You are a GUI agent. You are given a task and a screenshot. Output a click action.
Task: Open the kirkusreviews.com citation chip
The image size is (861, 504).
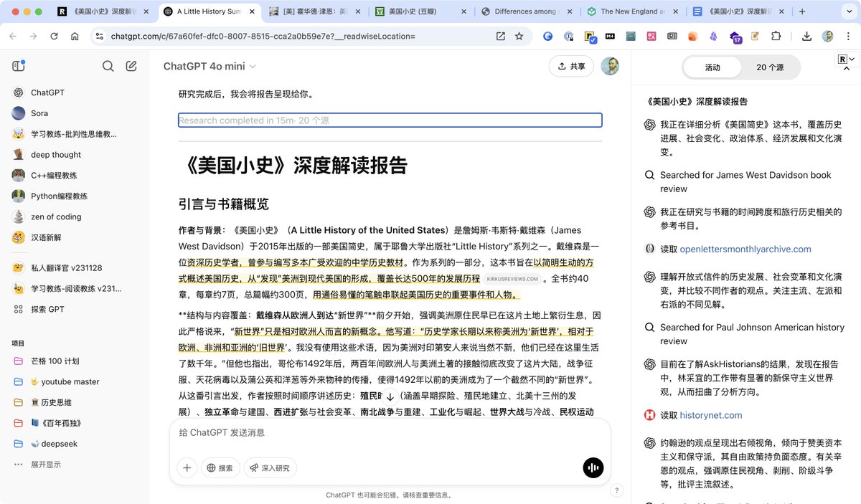tap(512, 279)
